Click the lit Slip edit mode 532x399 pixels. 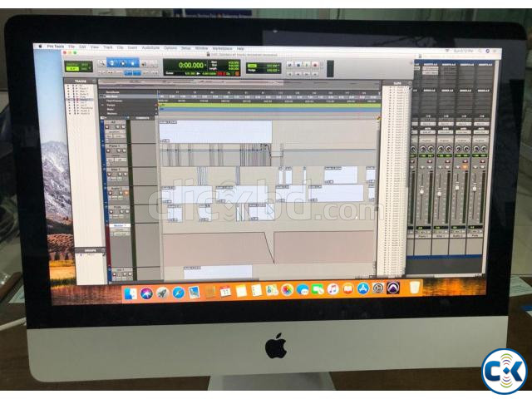pos(72,69)
